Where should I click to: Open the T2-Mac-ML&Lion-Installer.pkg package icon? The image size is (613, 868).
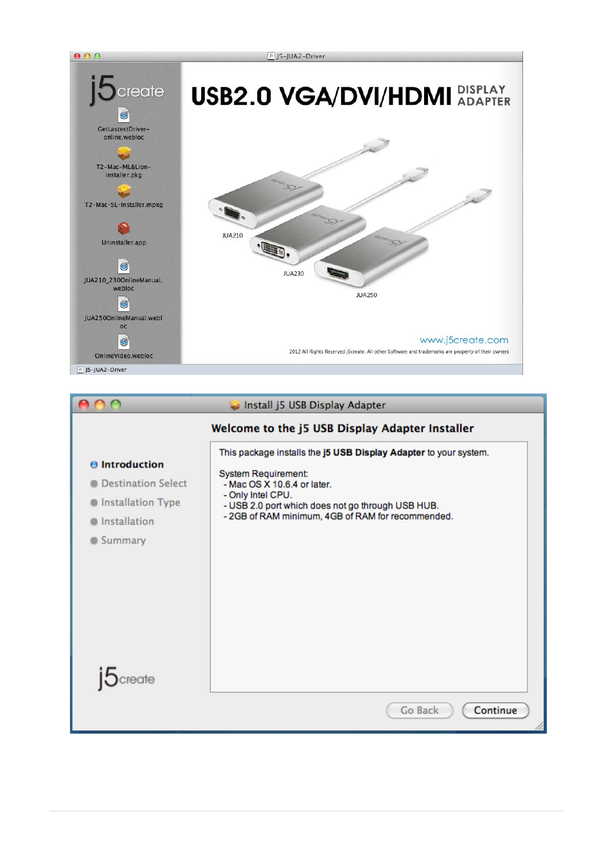coord(124,153)
